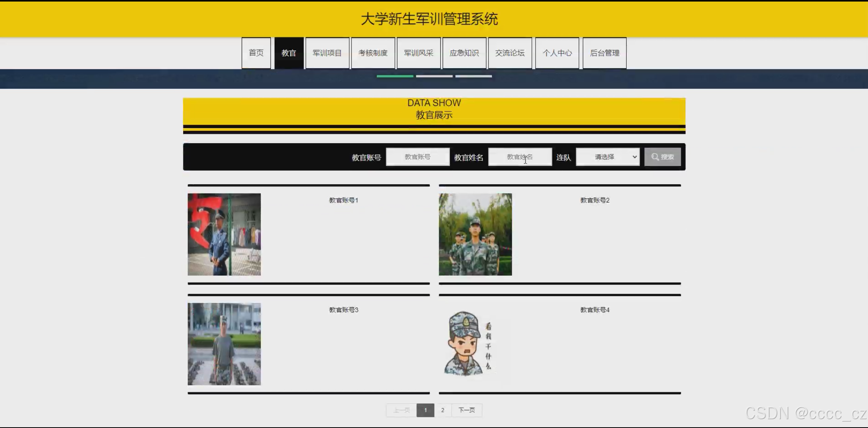This screenshot has height=428, width=868.
Task: Switch to the 军训风采 tab
Action: 418,53
